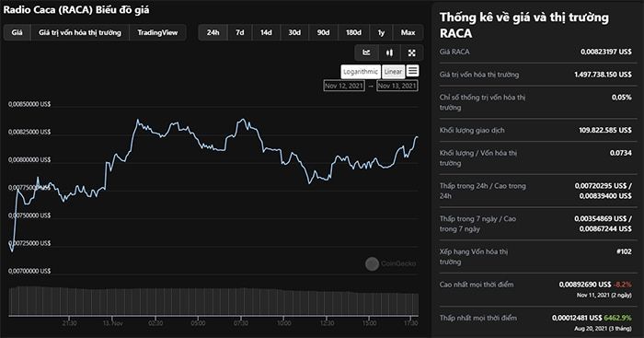Switch to candlestick chart icon
Screen dimensions: 644x338
[x=389, y=52]
